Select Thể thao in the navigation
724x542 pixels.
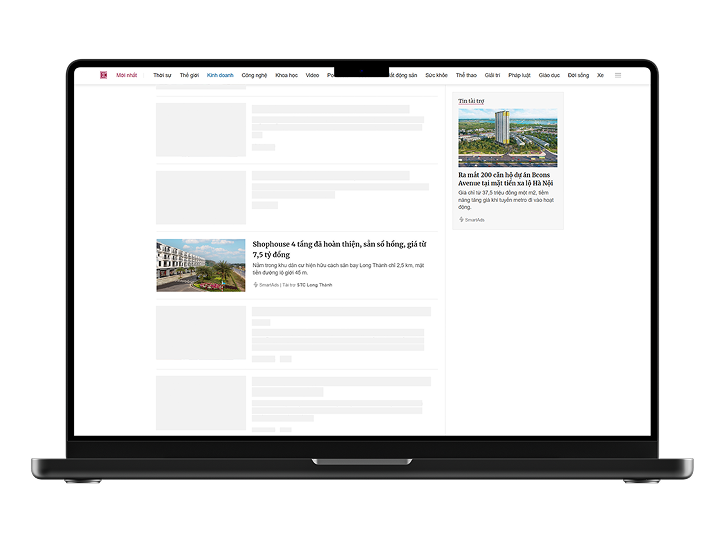click(466, 75)
